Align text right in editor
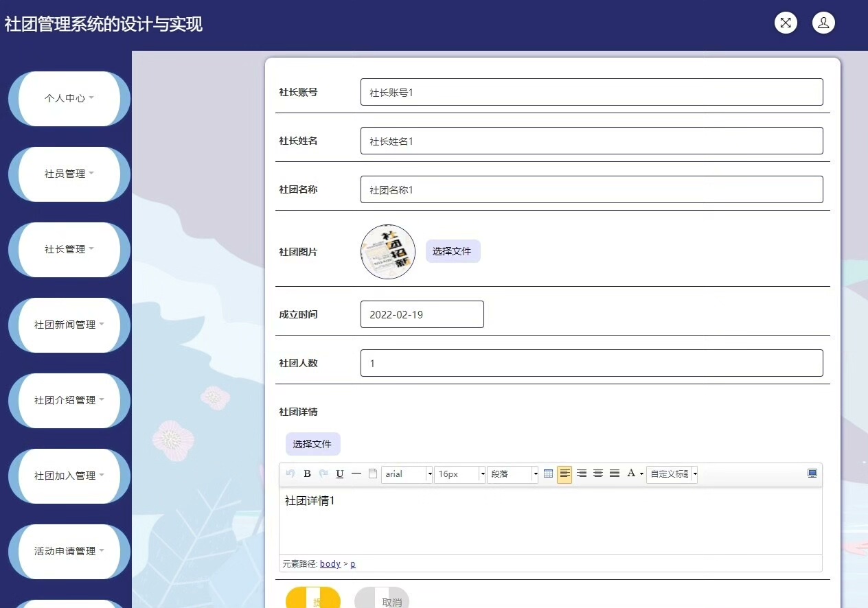 582,473
